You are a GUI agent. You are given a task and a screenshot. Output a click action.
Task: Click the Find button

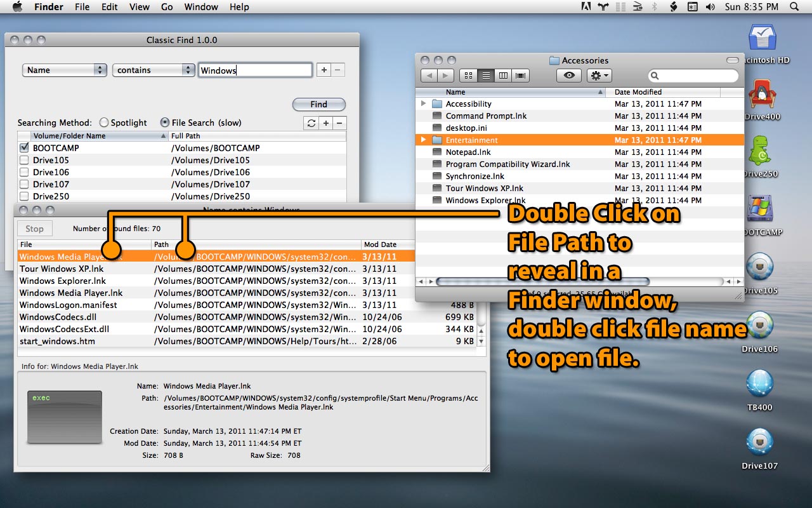319,104
